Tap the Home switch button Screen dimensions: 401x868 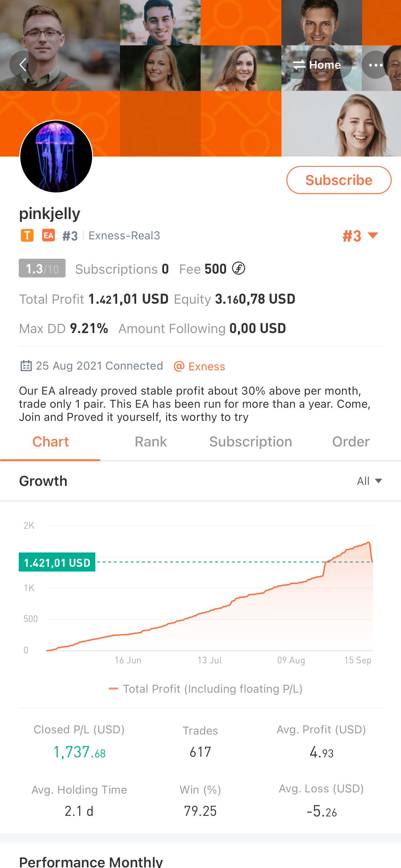coord(316,65)
